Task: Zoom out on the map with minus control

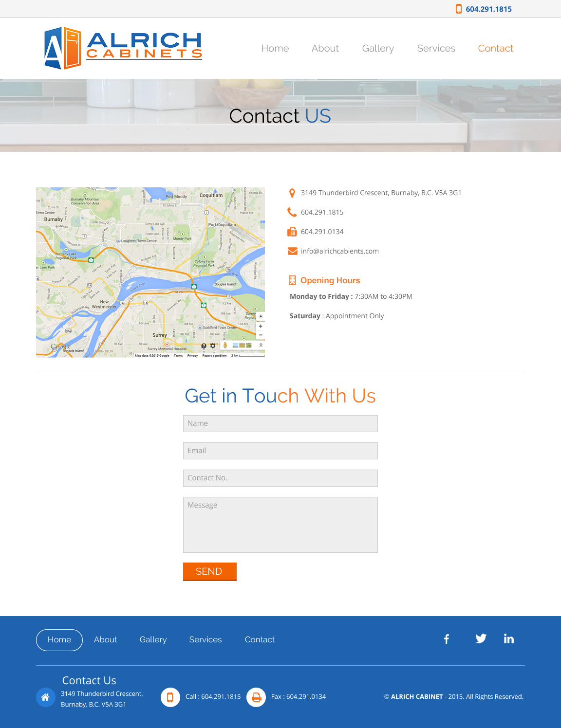Action: (x=261, y=335)
